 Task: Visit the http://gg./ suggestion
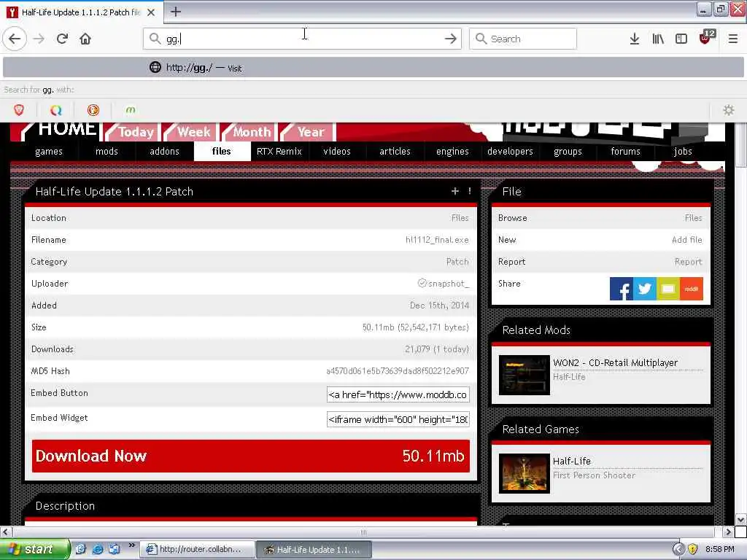pos(373,68)
